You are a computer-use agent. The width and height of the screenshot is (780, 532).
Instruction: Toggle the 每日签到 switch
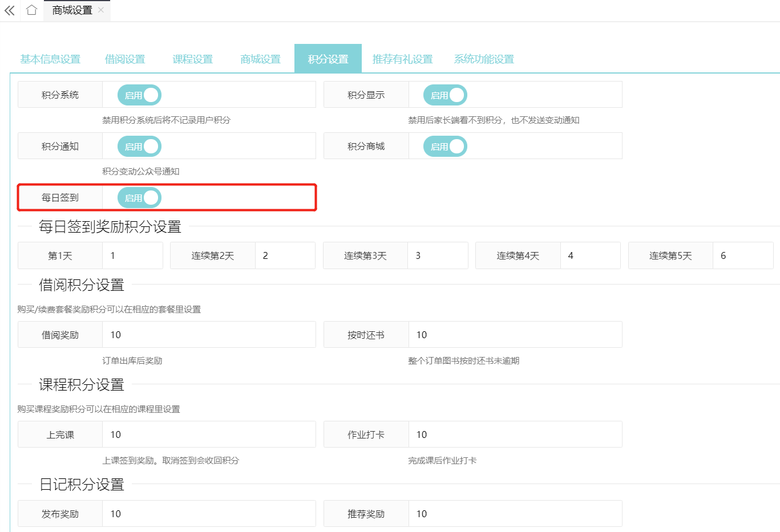point(139,198)
